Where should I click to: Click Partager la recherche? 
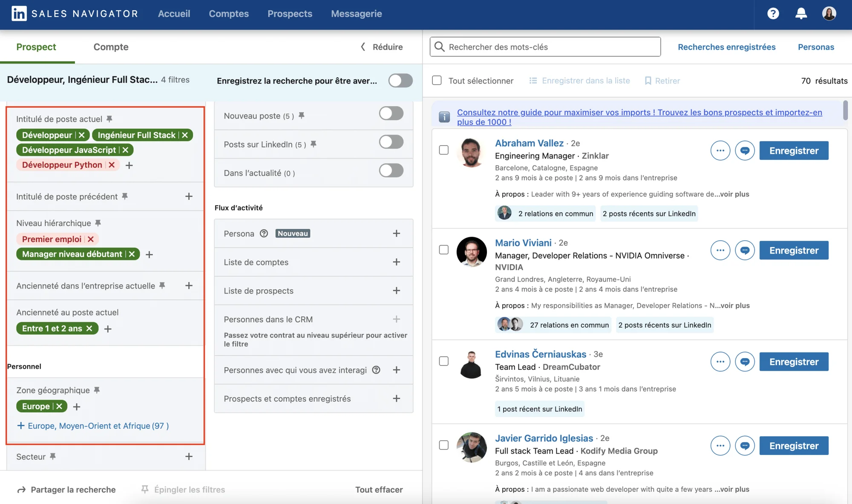pyautogui.click(x=66, y=490)
